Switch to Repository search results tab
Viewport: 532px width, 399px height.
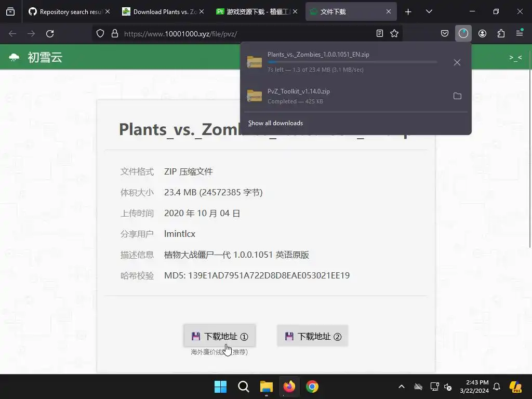click(x=69, y=11)
